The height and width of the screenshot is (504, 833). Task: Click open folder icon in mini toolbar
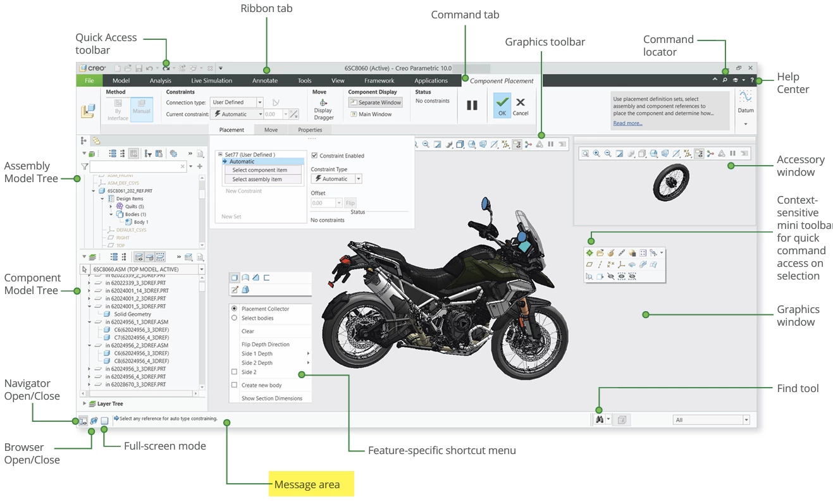600,253
